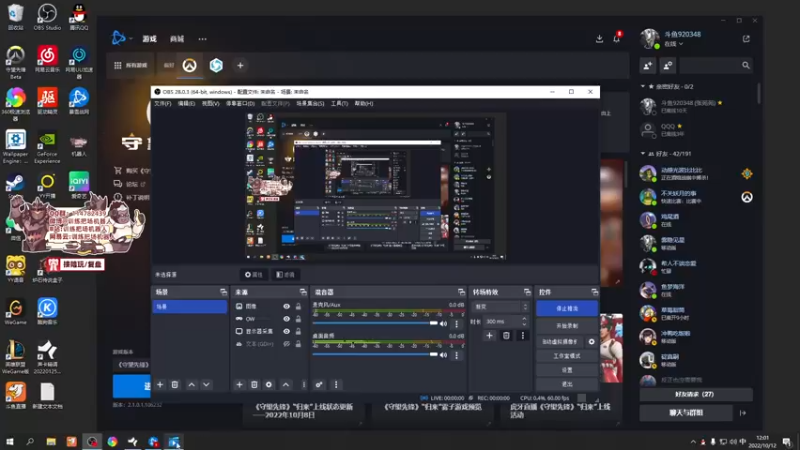Screen dimensions: 800x450
Task: Delete the selected scene with the trash icon
Action: [174, 385]
